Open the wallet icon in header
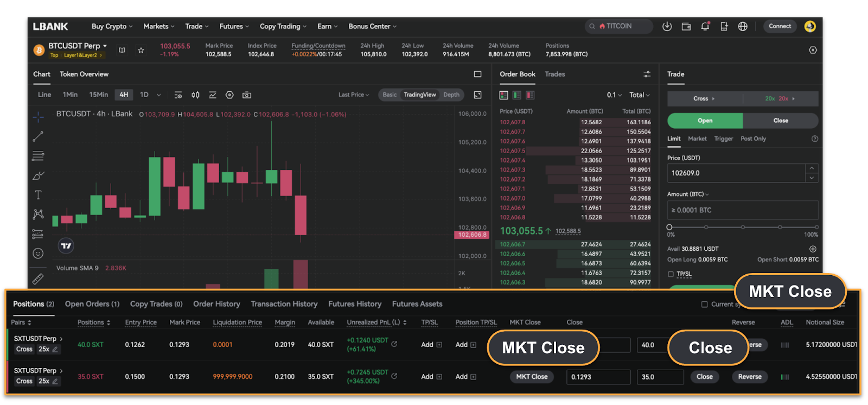Image resolution: width=868 pixels, height=405 pixels. coord(686,26)
